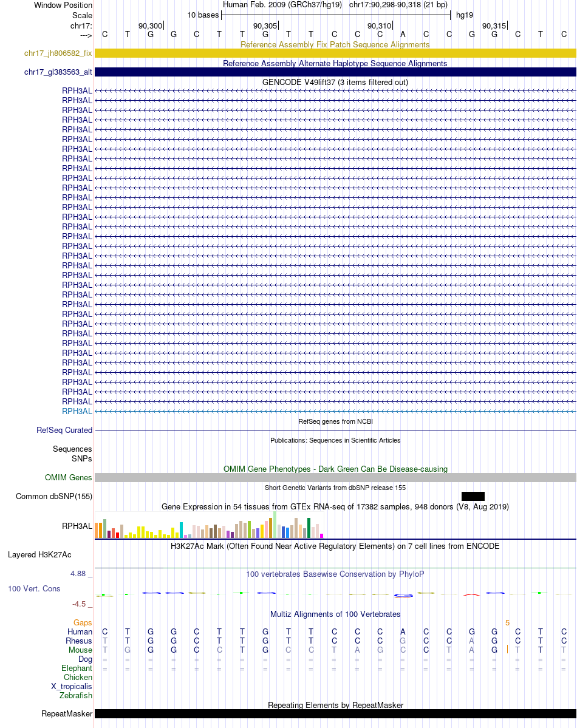Click the chr17_gl383563_alt item label
577x728 pixels.
pos(58,72)
